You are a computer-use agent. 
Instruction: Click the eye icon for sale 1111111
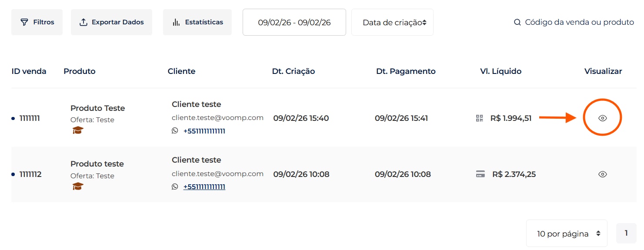[602, 118]
